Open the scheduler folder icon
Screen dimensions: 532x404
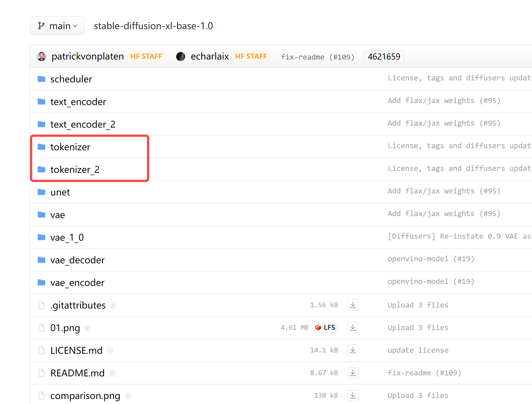[41, 79]
